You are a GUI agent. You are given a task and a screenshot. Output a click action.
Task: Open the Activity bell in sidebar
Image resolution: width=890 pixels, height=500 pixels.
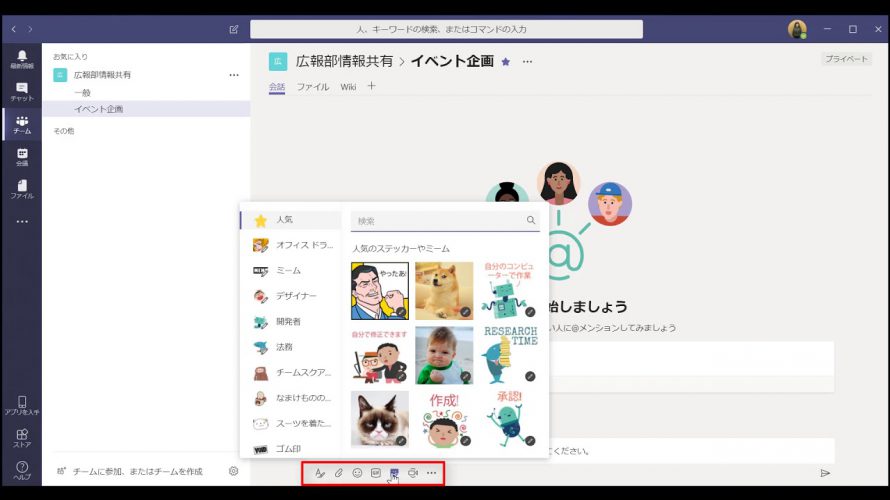pos(22,59)
